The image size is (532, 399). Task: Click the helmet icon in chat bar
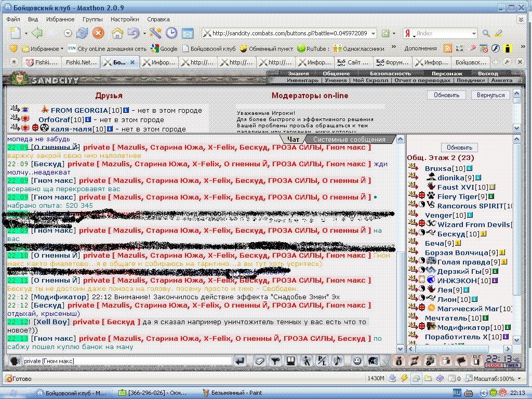pyautogui.click(x=373, y=361)
